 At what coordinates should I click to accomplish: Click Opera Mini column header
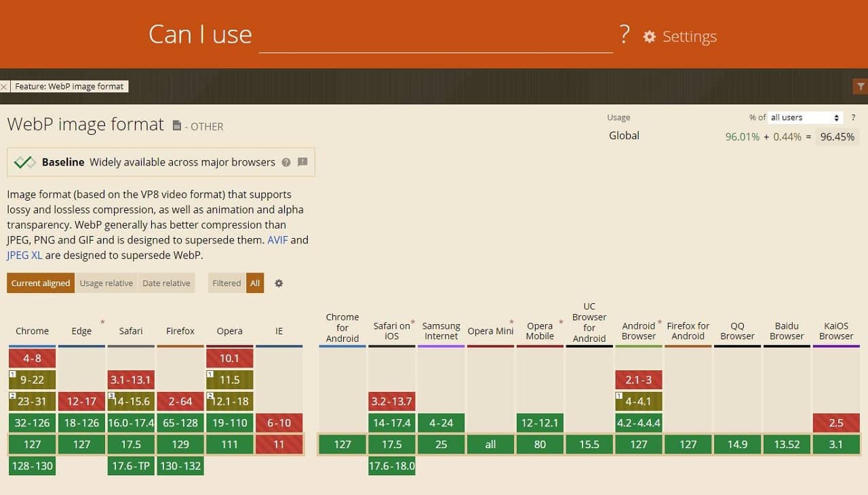pos(490,331)
